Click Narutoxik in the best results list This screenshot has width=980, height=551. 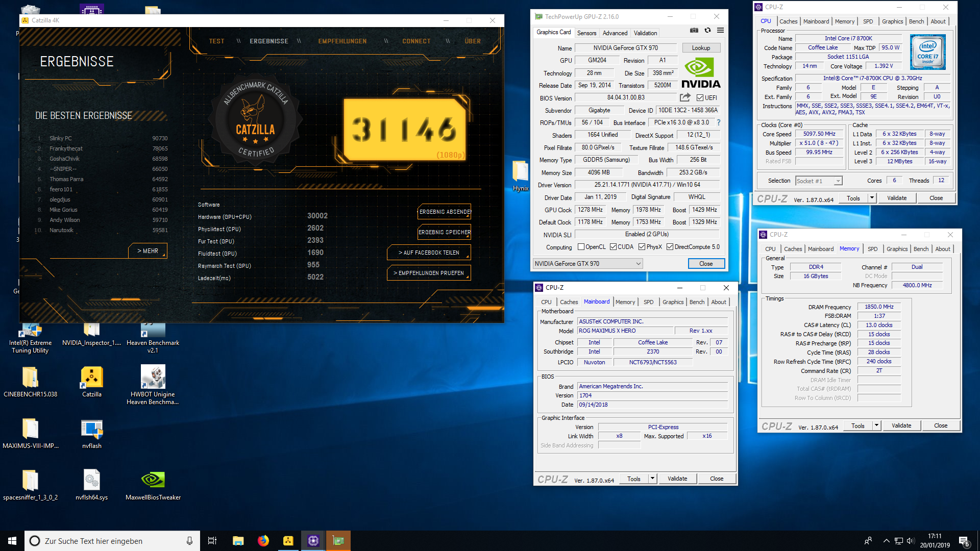[x=61, y=230]
